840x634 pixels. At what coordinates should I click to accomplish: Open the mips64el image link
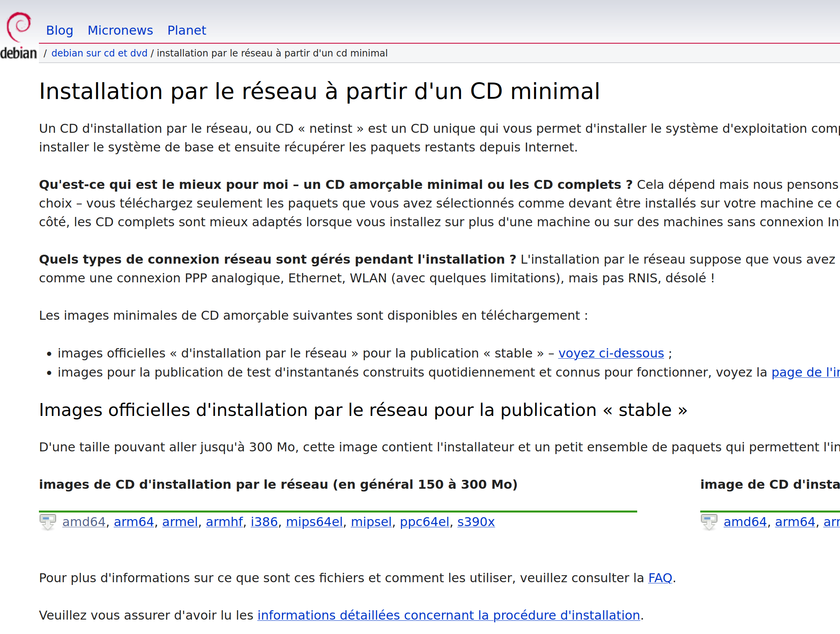(314, 522)
